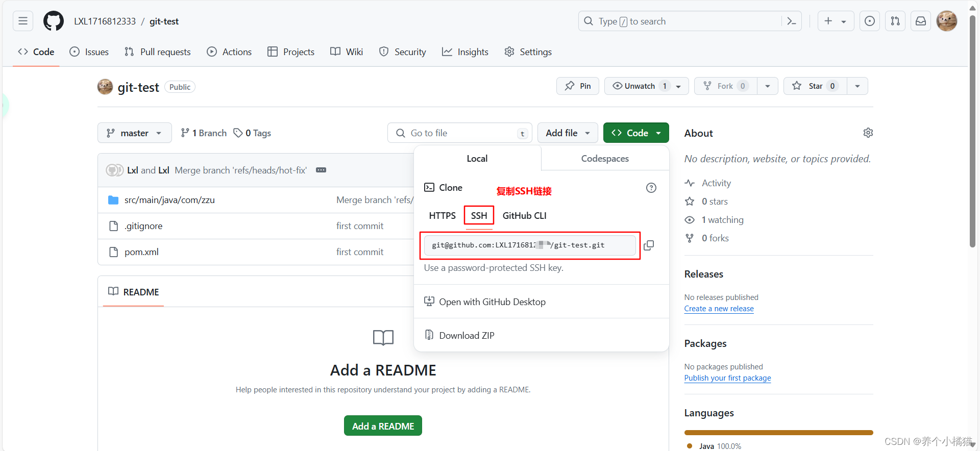Copy SSH URL to clipboard
Viewport: 980px width, 451px height.
click(649, 245)
